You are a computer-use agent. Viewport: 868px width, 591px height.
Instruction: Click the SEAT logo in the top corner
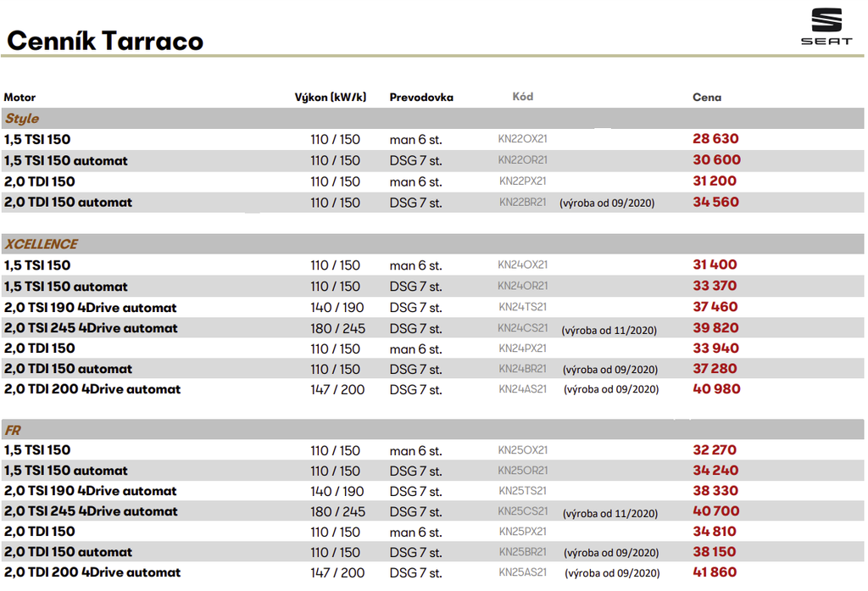[826, 27]
